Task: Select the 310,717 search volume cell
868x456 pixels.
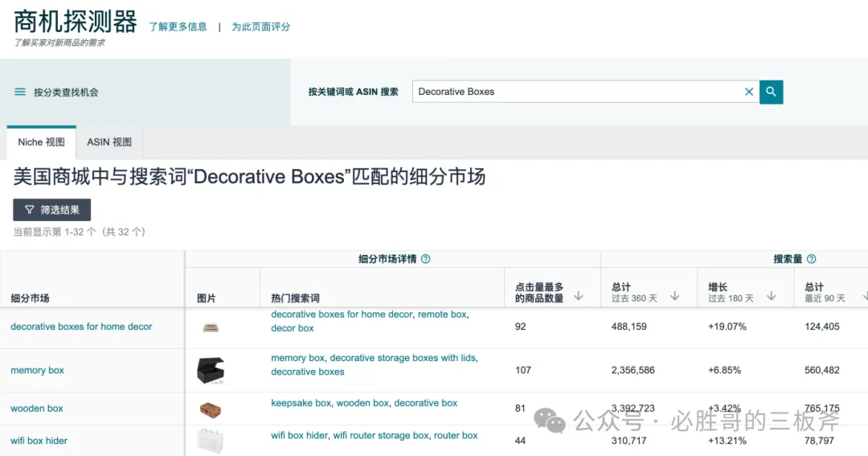Action: click(x=628, y=441)
